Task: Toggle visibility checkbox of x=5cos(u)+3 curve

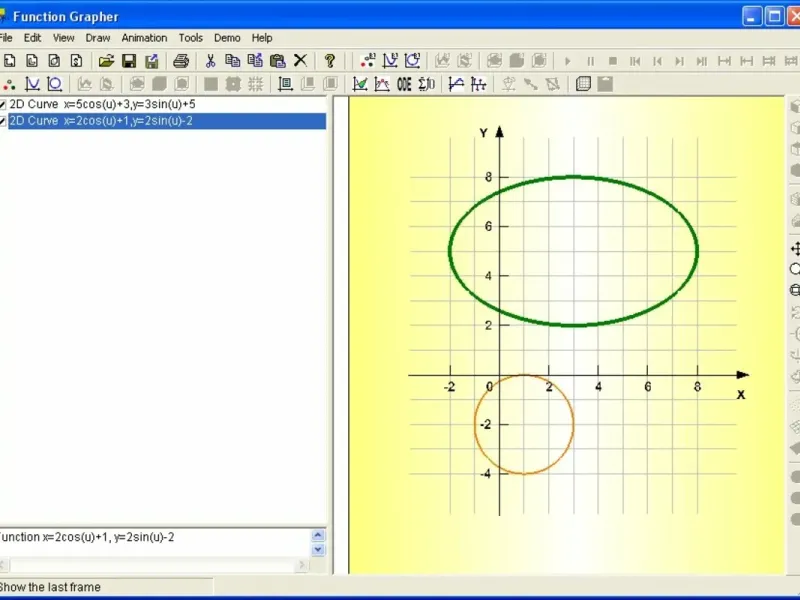Action: [3, 105]
